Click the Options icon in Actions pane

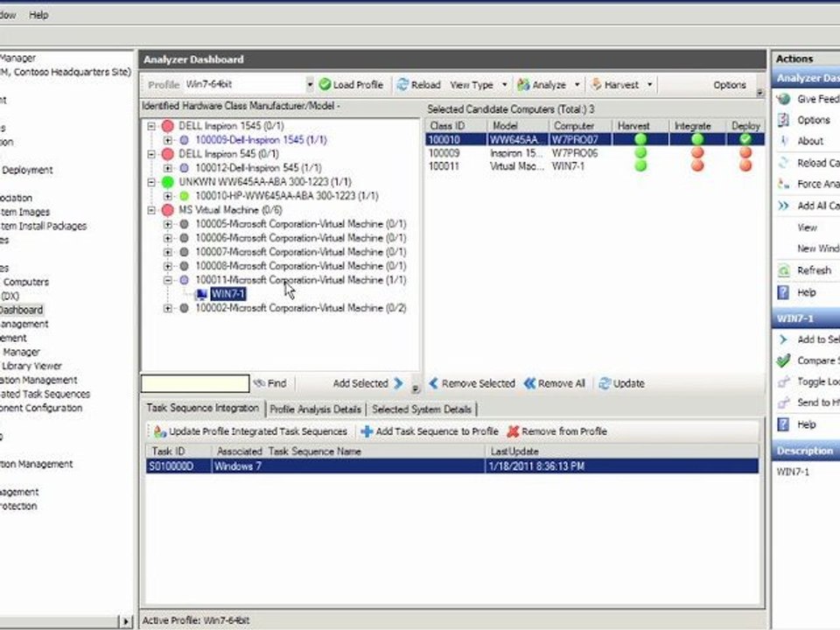pyautogui.click(x=783, y=120)
